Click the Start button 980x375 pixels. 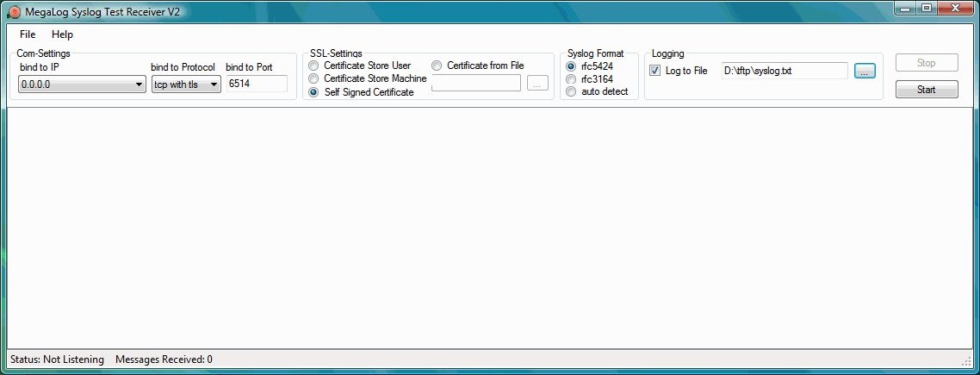927,90
